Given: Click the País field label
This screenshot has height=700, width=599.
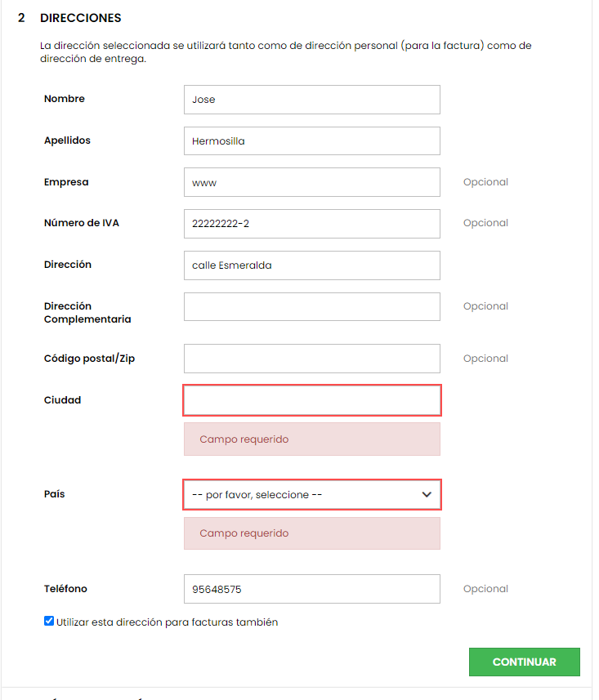Looking at the screenshot, I should [x=54, y=494].
